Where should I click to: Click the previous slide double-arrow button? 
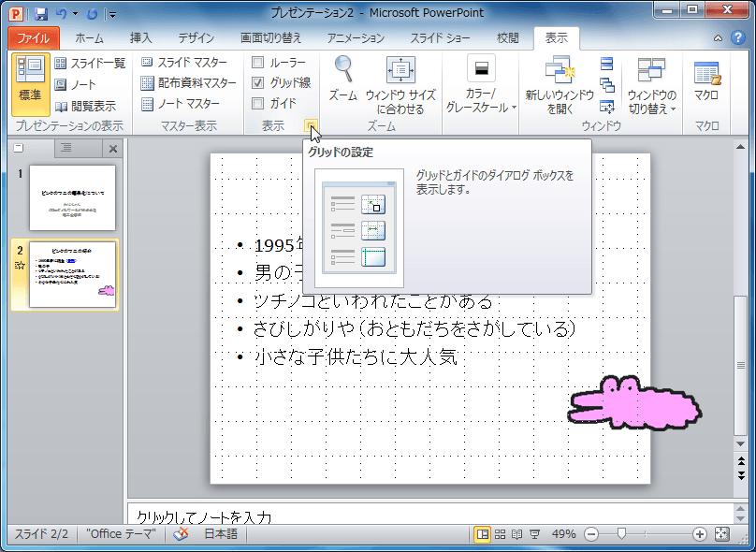(x=741, y=461)
